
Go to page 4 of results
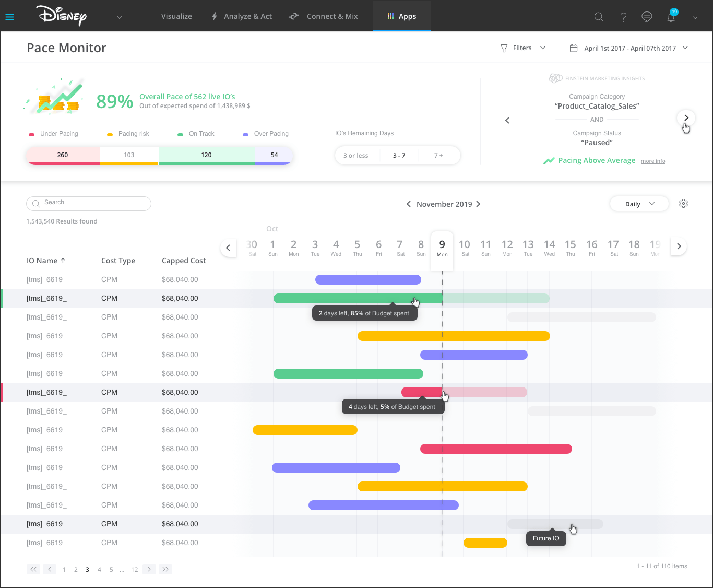99,570
